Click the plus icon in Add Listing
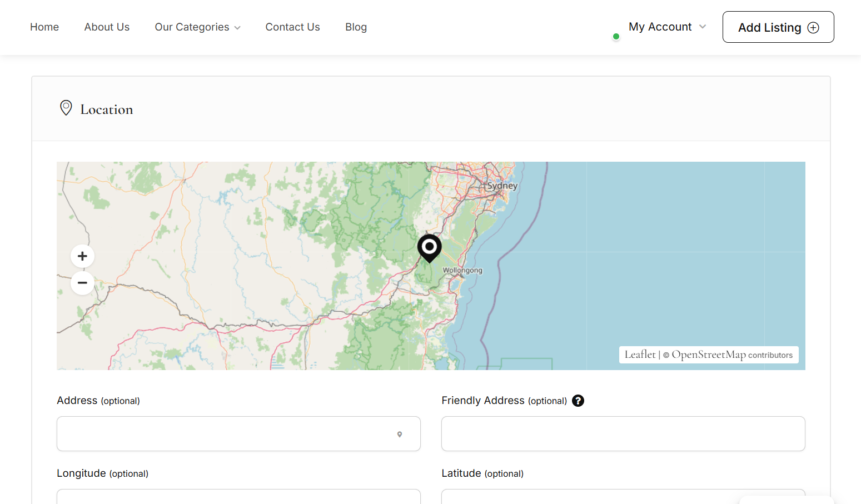The width and height of the screenshot is (861, 504). [813, 28]
